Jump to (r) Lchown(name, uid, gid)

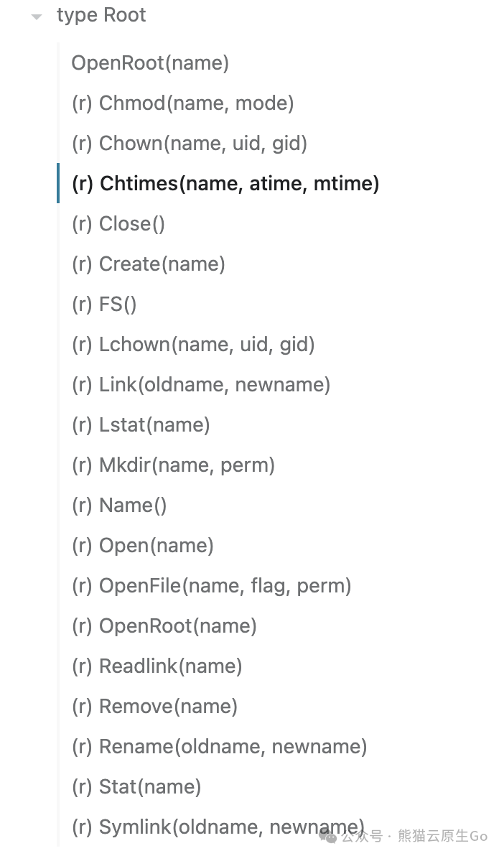[x=193, y=345]
